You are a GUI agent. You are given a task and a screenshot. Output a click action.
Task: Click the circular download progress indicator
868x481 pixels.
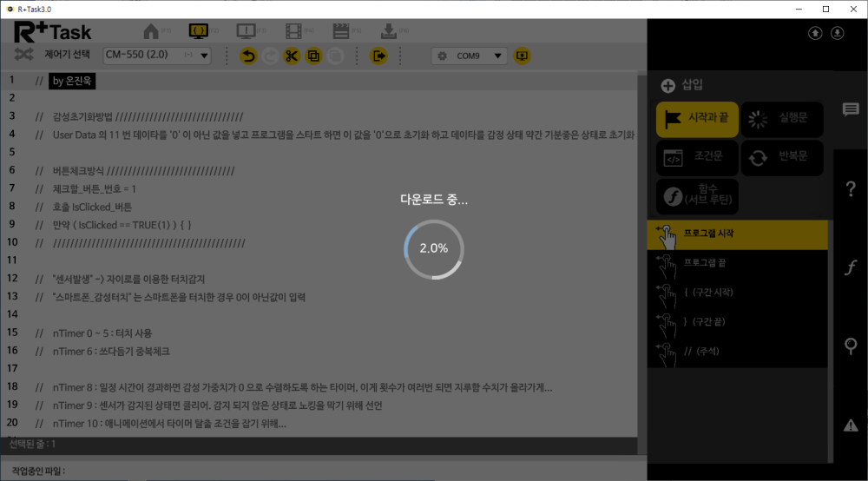[x=434, y=248]
